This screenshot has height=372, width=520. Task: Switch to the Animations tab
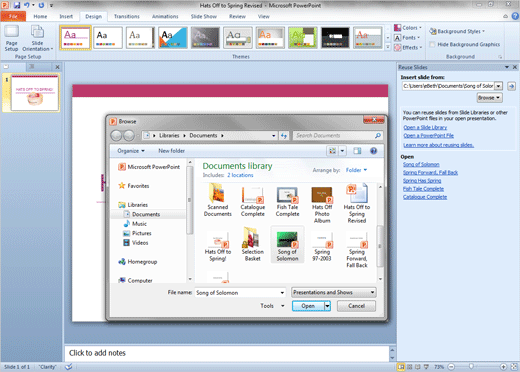(165, 16)
